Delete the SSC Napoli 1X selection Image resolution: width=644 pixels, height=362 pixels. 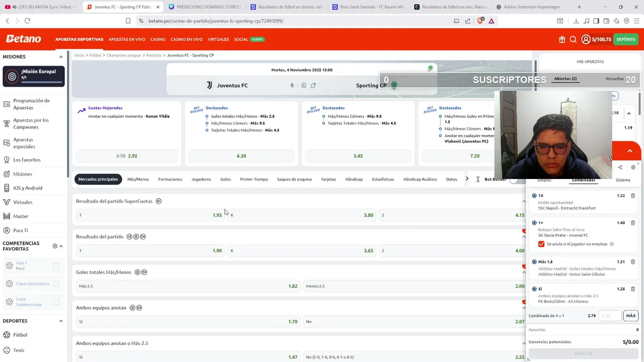tap(633, 196)
